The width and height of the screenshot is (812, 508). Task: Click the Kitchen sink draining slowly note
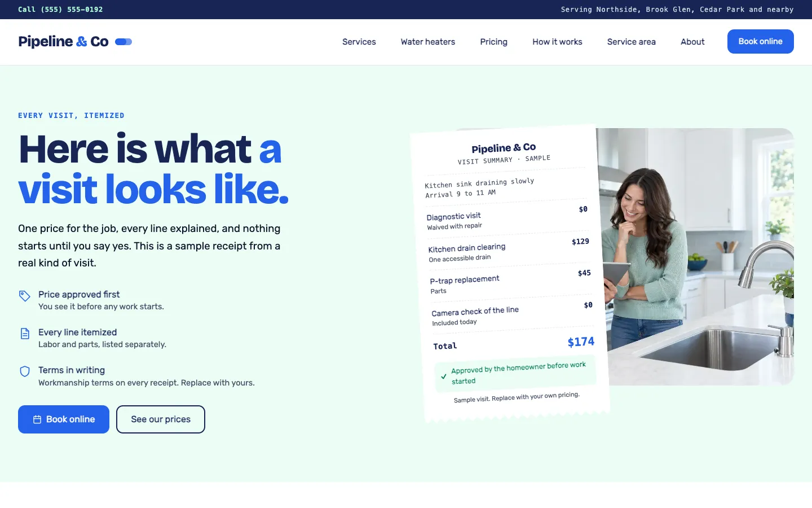click(x=479, y=183)
